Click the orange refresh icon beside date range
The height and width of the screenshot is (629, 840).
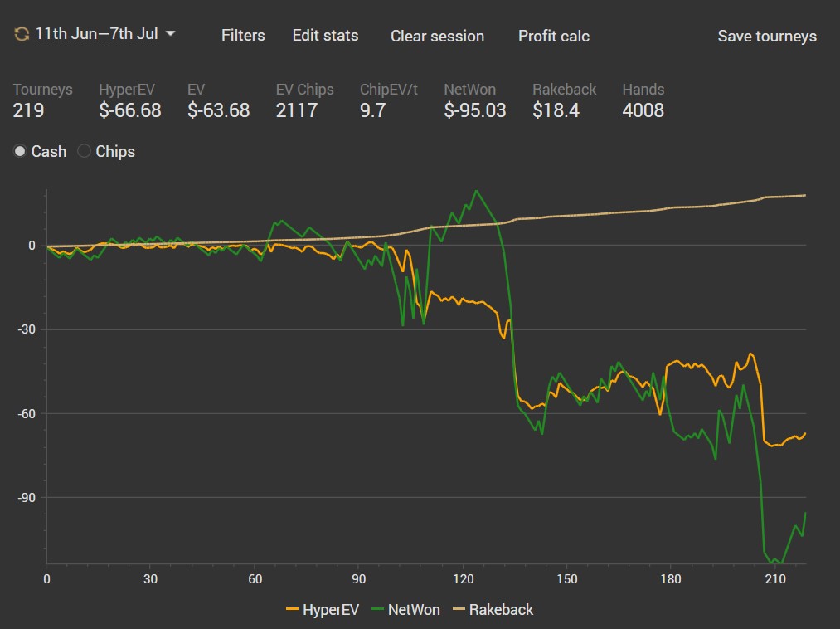pos(22,34)
